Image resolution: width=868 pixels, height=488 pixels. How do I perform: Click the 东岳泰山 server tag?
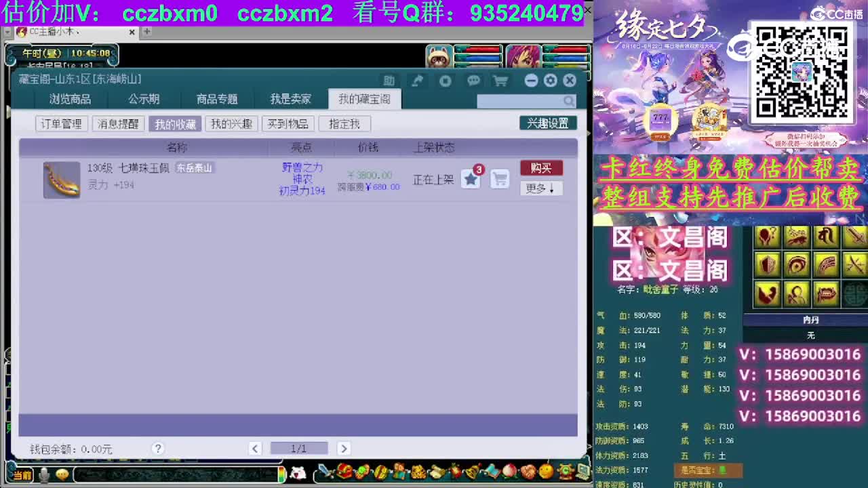(195, 168)
